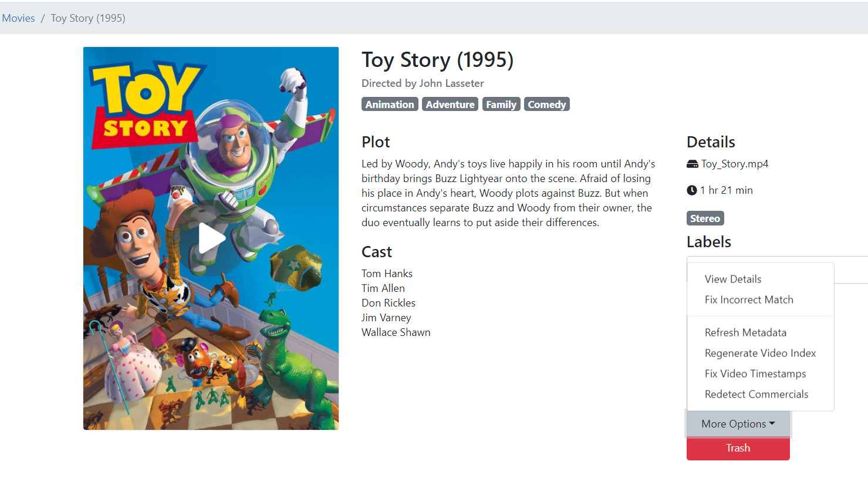Click the Adventure genre tag

pos(450,105)
